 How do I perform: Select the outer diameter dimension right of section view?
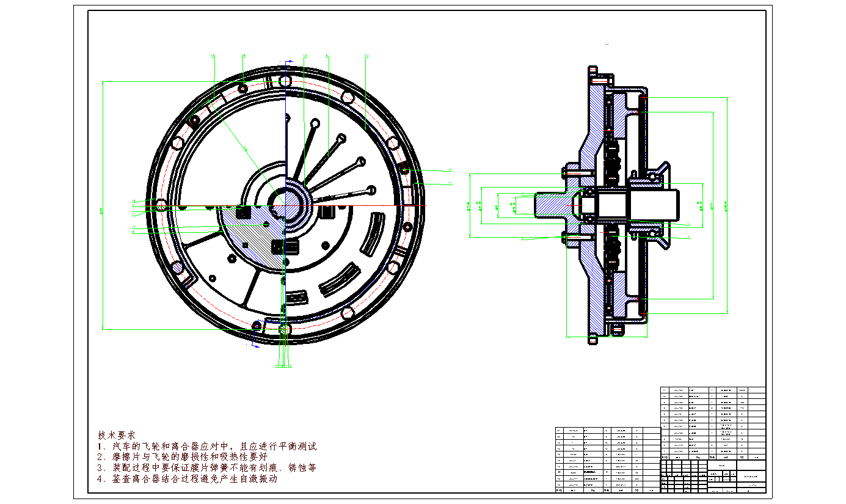click(728, 205)
